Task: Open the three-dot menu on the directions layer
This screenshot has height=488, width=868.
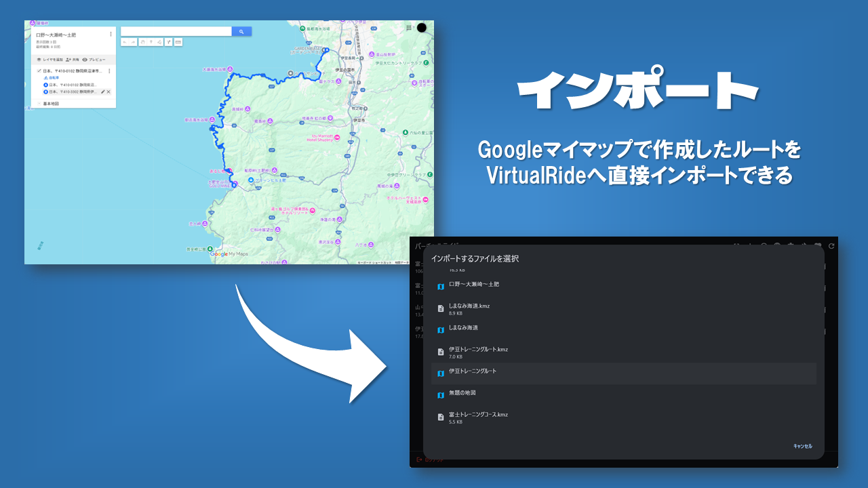Action: (x=109, y=70)
